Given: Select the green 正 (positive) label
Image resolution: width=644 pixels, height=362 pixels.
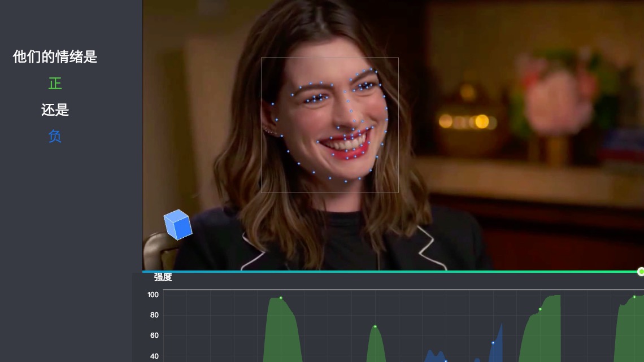Looking at the screenshot, I should point(55,84).
